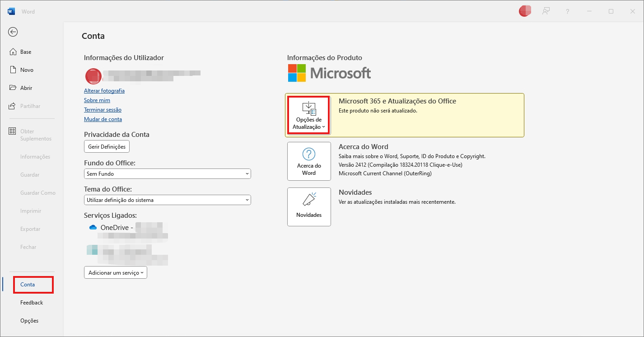Click the back arrow to leave Backstage
This screenshot has height=337, width=644.
click(13, 32)
